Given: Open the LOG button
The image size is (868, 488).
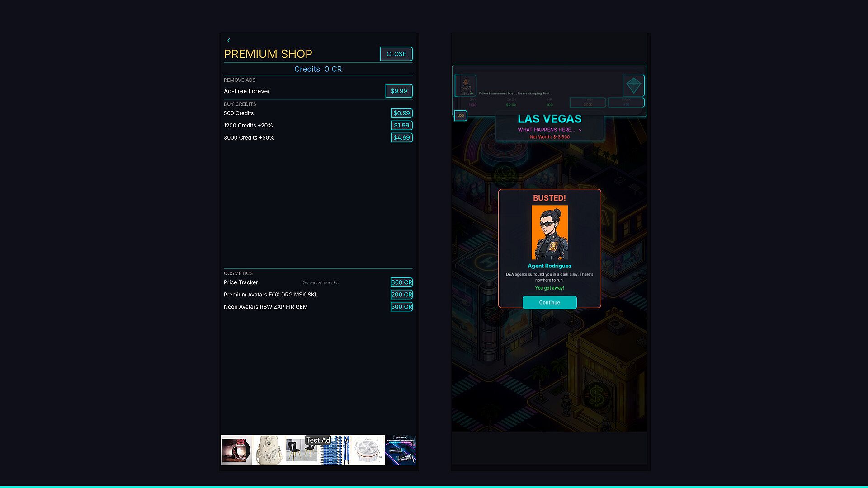Looking at the screenshot, I should [x=461, y=116].
